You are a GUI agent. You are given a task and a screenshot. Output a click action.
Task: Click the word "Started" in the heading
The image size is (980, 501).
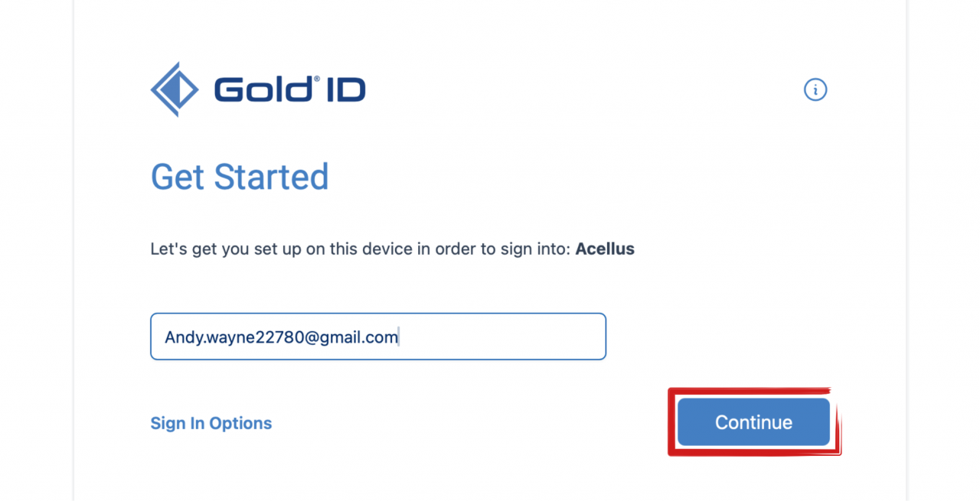271,177
